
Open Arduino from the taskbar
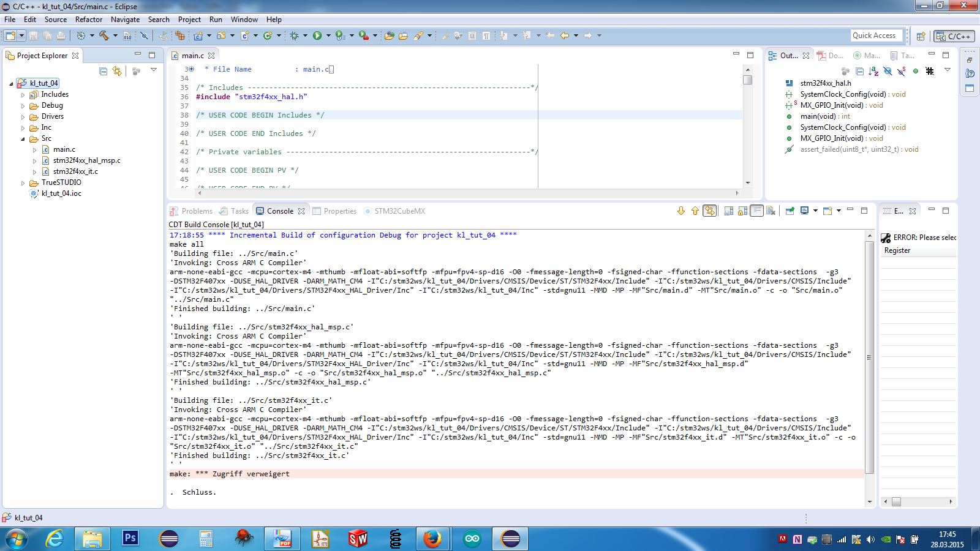pyautogui.click(x=472, y=539)
